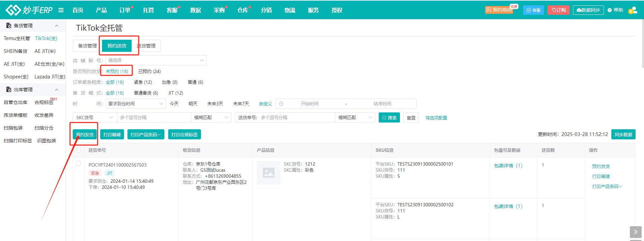The width and height of the screenshot is (644, 241).
Task: Click the 搜索 search button
Action: point(389,117)
